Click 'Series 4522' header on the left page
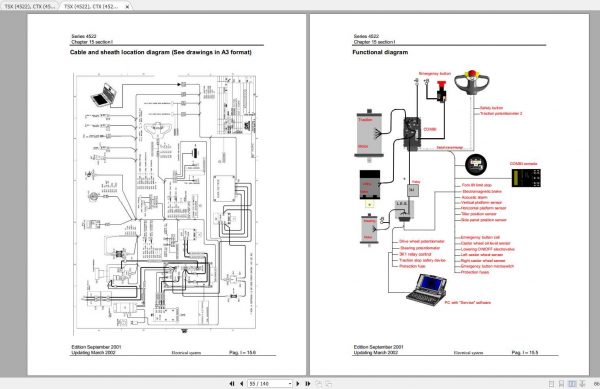The height and width of the screenshot is (389, 600). tap(83, 36)
